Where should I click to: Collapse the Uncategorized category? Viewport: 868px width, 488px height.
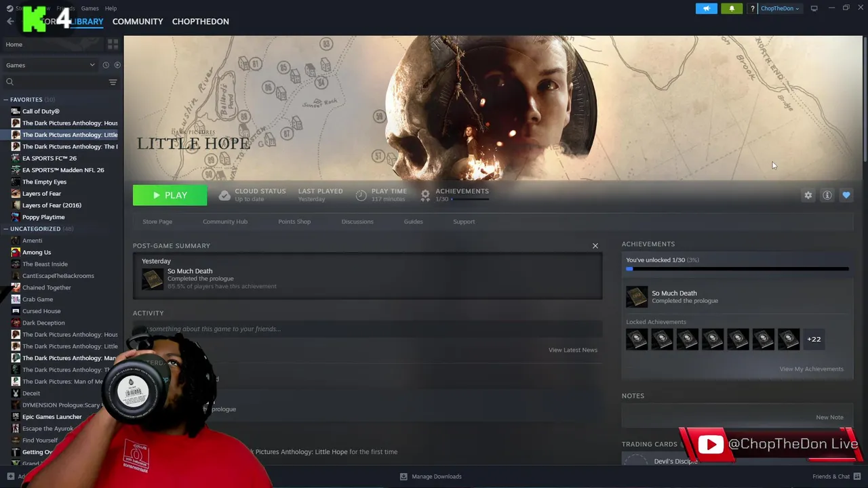(5, 229)
